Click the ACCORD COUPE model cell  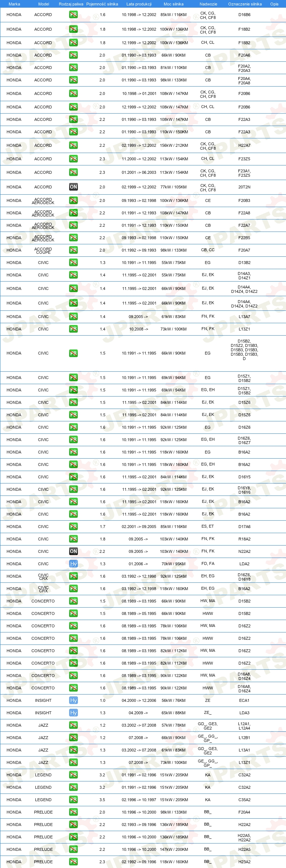point(43,251)
